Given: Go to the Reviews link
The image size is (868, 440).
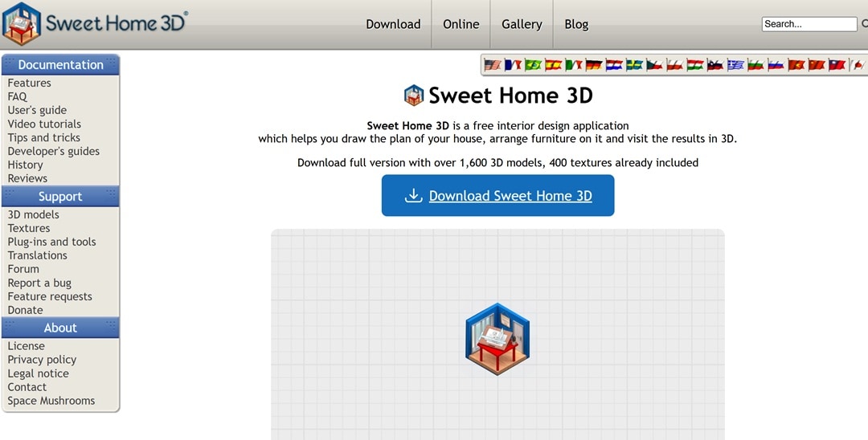Looking at the screenshot, I should (27, 178).
